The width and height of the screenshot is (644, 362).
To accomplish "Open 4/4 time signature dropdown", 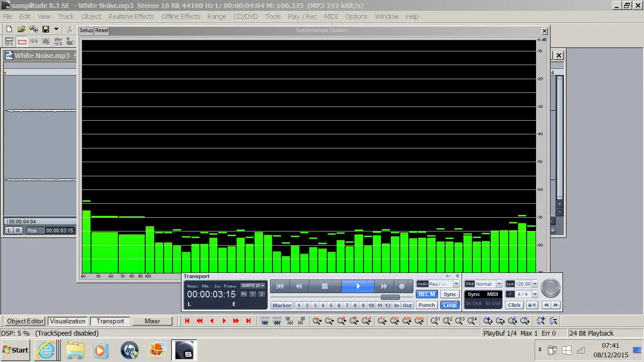I will (535, 294).
